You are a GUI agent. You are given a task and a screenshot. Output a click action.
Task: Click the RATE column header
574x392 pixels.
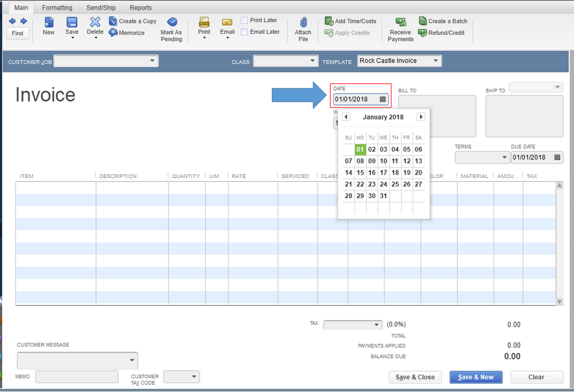(238, 176)
